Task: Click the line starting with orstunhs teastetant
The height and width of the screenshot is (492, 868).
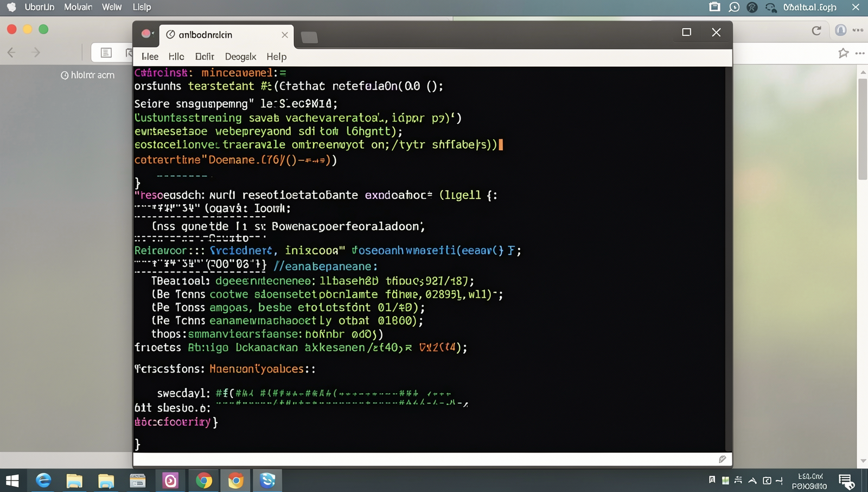Action: [289, 86]
